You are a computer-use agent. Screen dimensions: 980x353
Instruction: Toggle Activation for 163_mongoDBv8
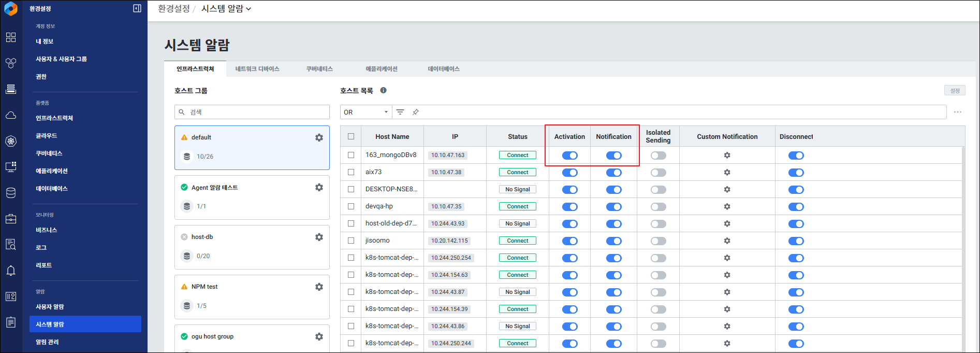coord(569,156)
